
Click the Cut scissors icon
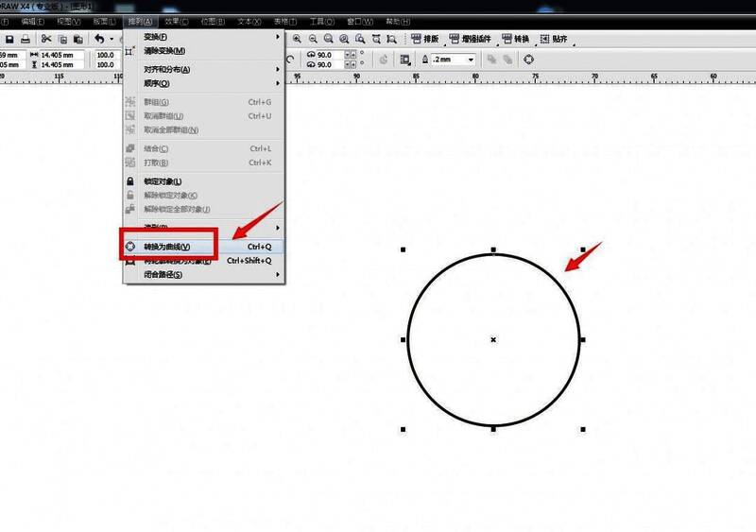pyautogui.click(x=45, y=39)
